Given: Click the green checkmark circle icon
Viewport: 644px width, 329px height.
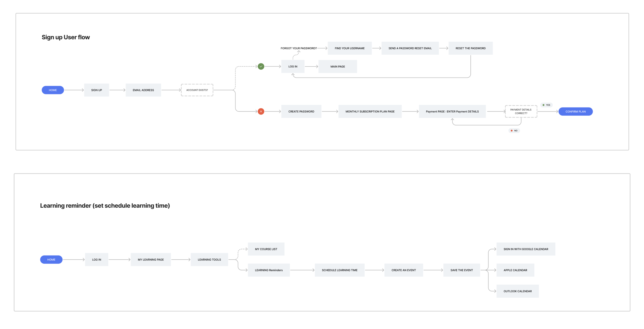Looking at the screenshot, I should 261,66.
